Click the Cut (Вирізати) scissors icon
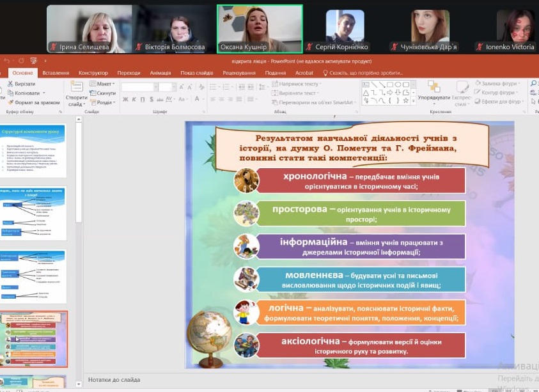The height and width of the screenshot is (392, 539). click(10, 84)
